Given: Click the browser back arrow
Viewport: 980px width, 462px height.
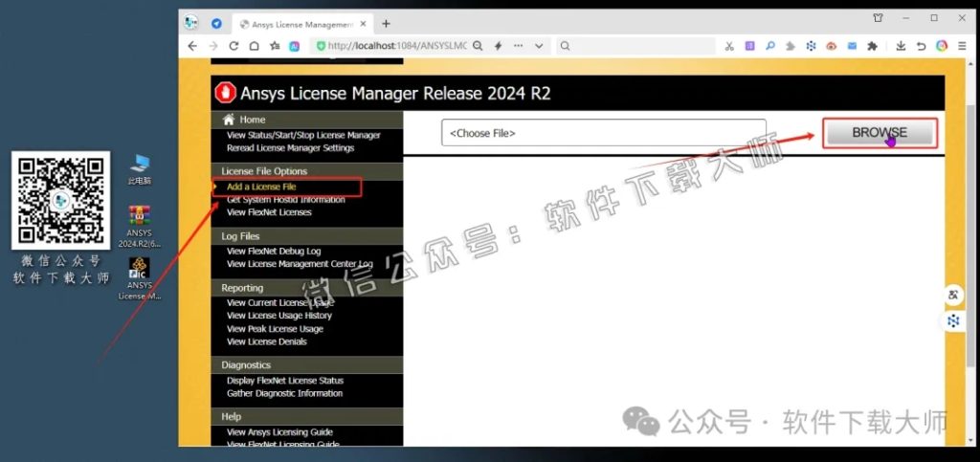Looking at the screenshot, I should (192, 46).
